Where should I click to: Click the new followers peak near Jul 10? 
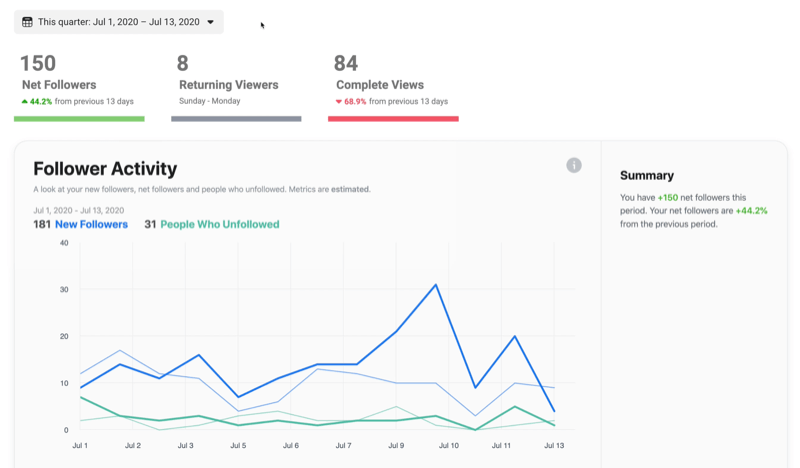(x=436, y=285)
